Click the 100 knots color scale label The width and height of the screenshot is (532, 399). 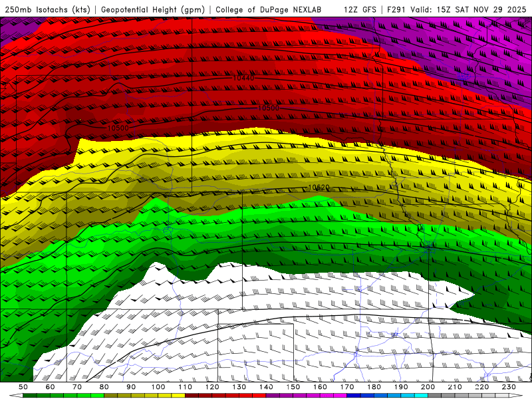158,387
